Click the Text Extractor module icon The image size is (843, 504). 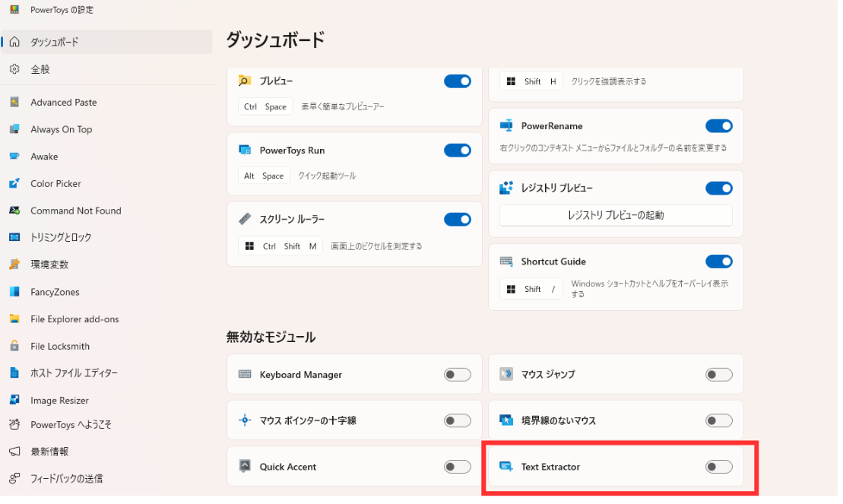point(506,466)
